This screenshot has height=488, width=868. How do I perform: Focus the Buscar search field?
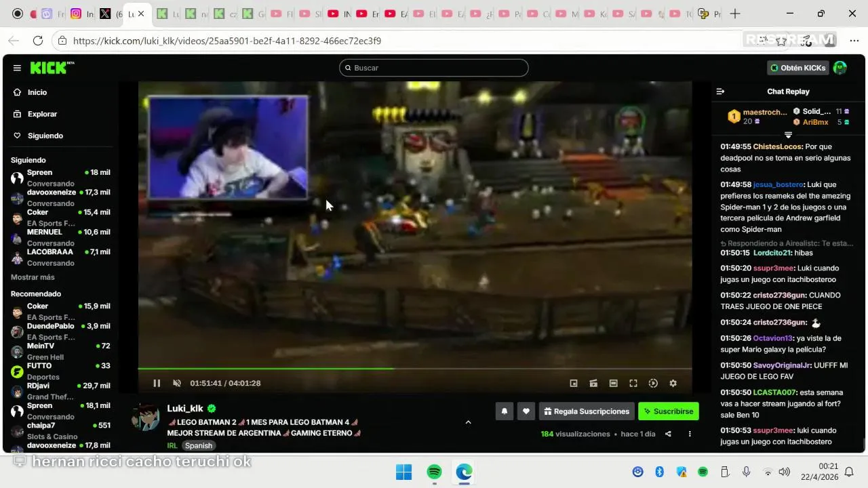tap(434, 68)
